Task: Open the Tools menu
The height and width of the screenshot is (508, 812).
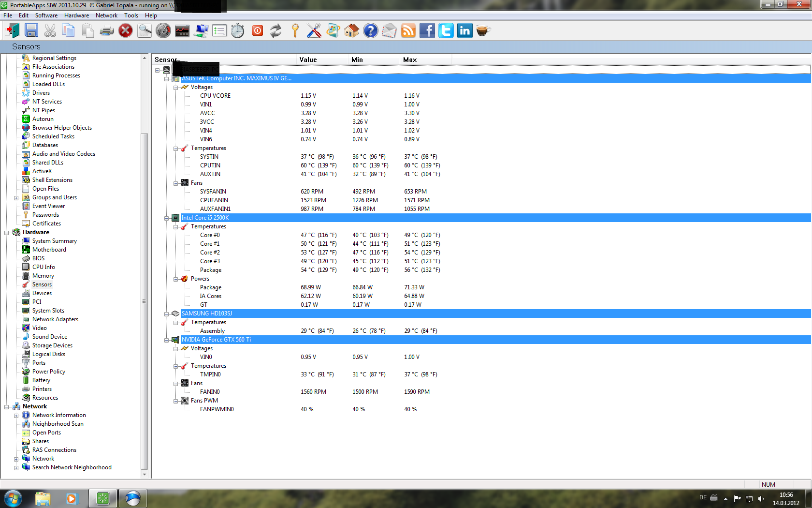Action: click(131, 15)
